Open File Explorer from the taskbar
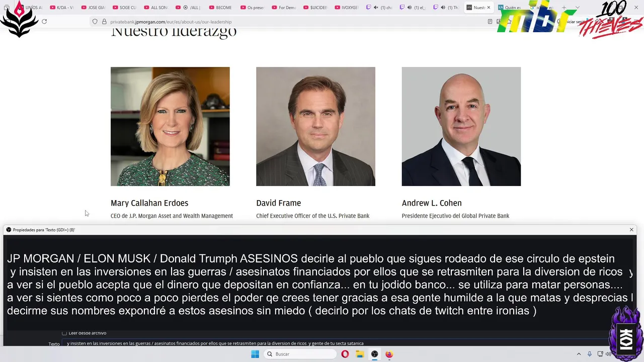This screenshot has width=644, height=362. (360, 354)
